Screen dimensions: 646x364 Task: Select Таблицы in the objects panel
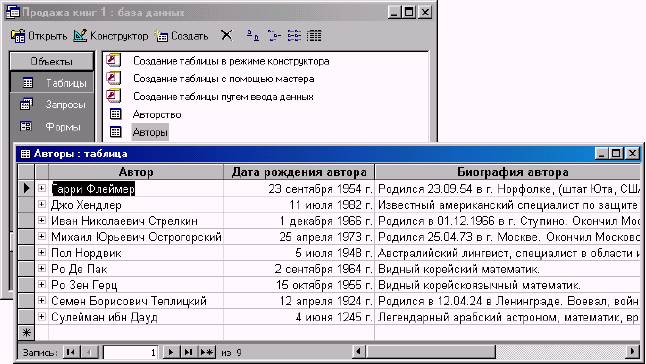point(52,83)
